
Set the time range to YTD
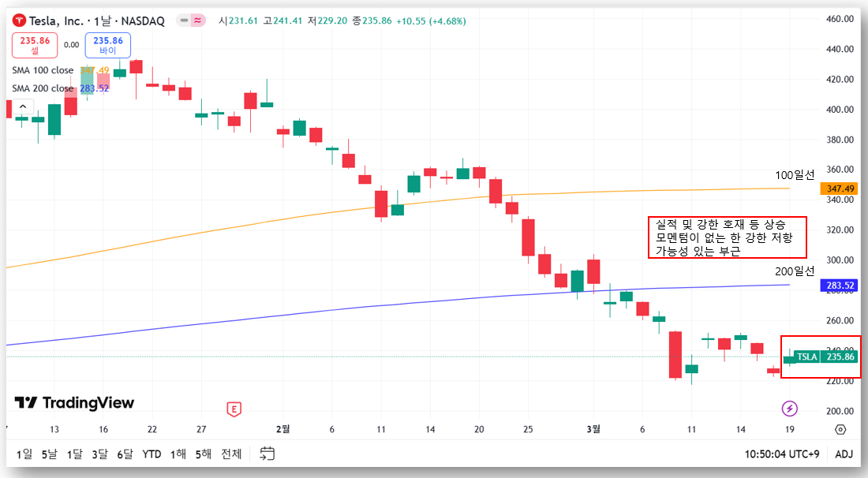click(x=152, y=454)
